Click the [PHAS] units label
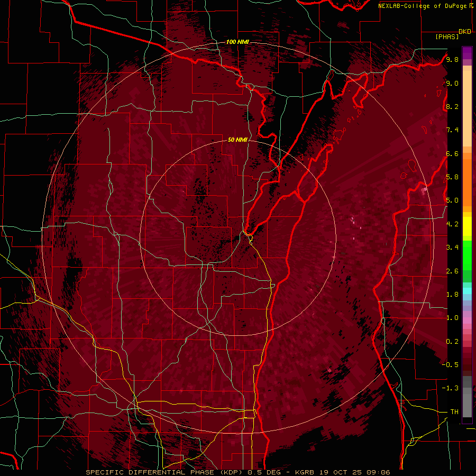Viewport: 476px width, 476px height. [x=447, y=37]
